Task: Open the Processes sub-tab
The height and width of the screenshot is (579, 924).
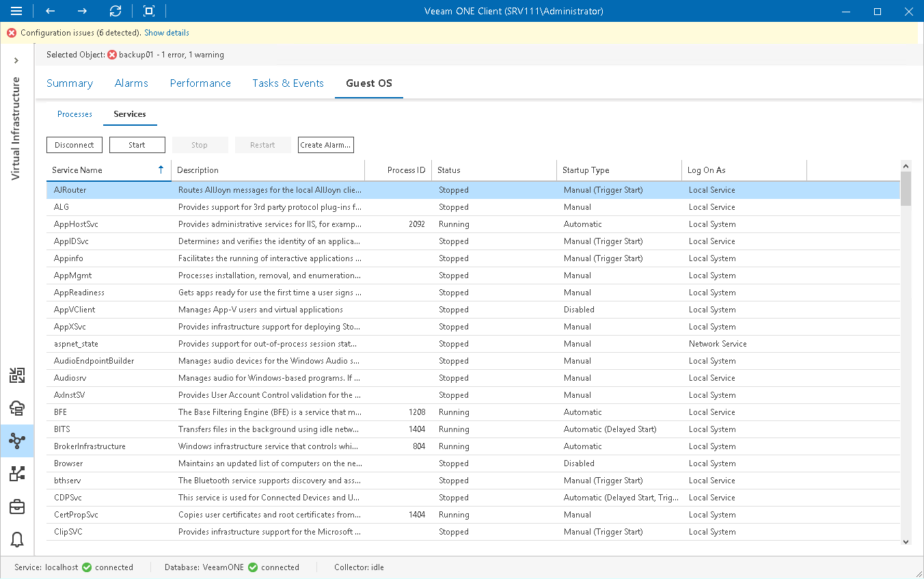Action: [x=74, y=114]
